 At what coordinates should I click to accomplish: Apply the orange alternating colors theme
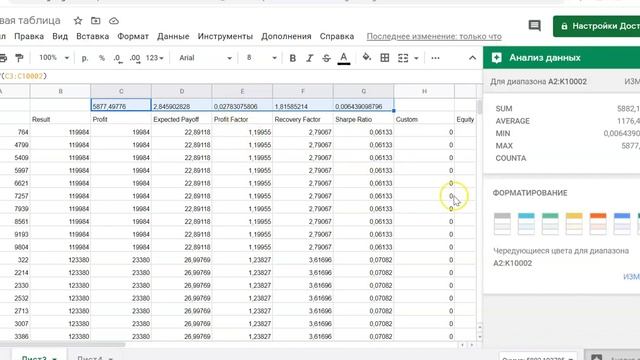[598, 223]
